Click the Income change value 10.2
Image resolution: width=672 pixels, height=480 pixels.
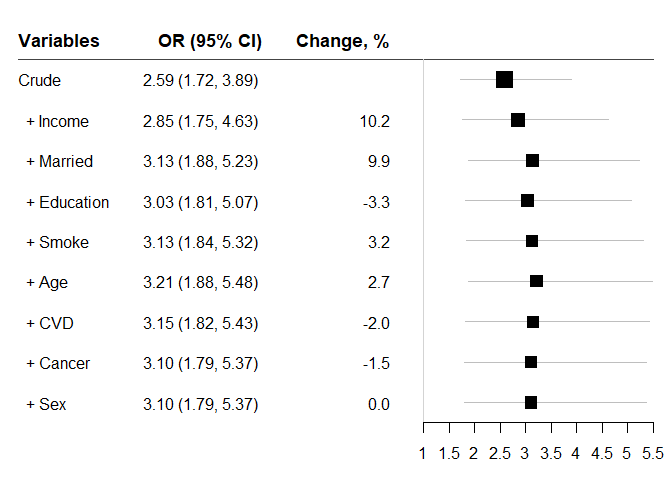click(x=374, y=121)
